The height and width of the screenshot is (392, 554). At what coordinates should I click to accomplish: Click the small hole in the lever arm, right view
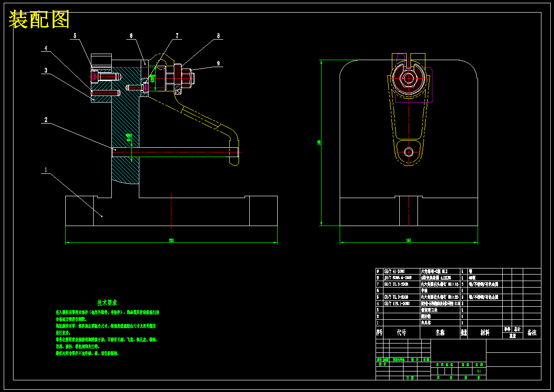point(409,152)
